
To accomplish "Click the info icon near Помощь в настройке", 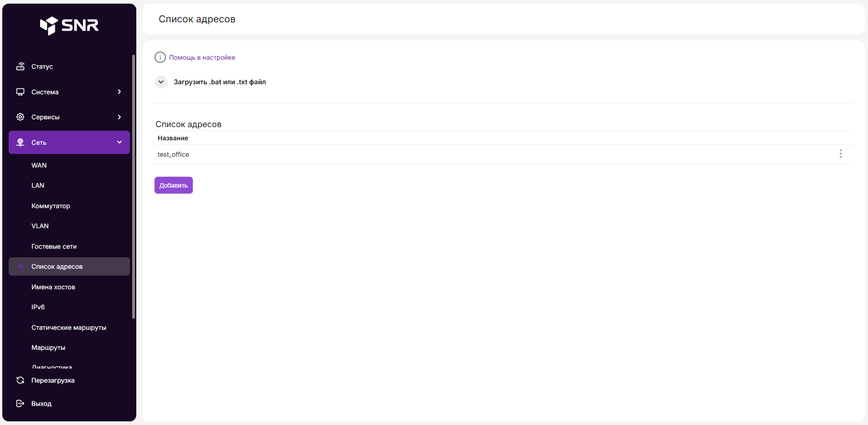I will 160,57.
